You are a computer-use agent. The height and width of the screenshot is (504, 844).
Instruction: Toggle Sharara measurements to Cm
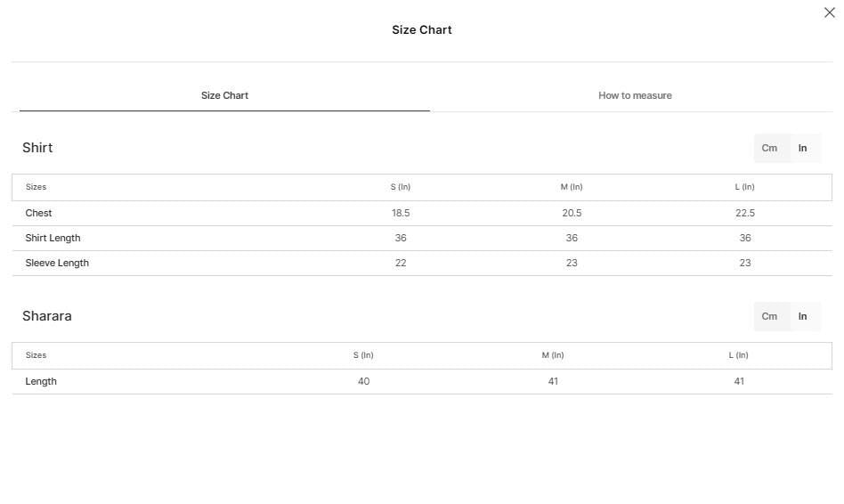769,316
